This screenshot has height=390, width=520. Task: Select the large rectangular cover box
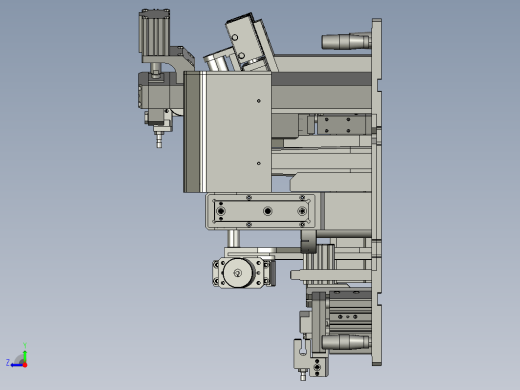[x=227, y=132]
